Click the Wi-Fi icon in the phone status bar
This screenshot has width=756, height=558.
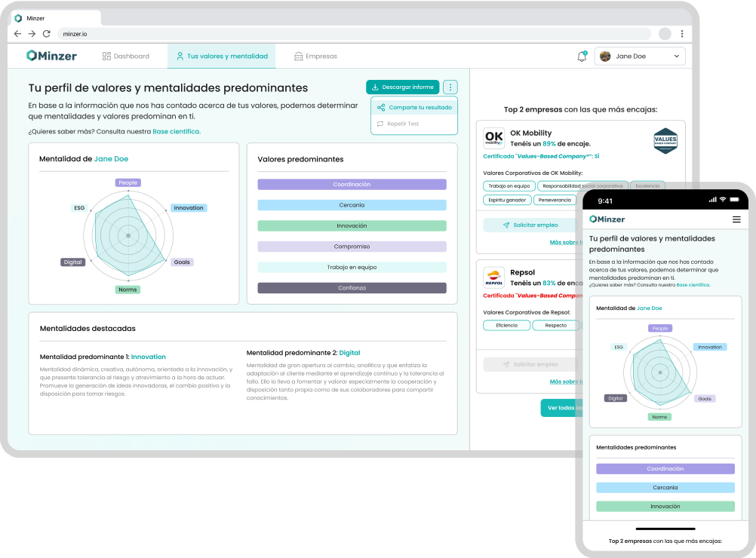tap(723, 200)
